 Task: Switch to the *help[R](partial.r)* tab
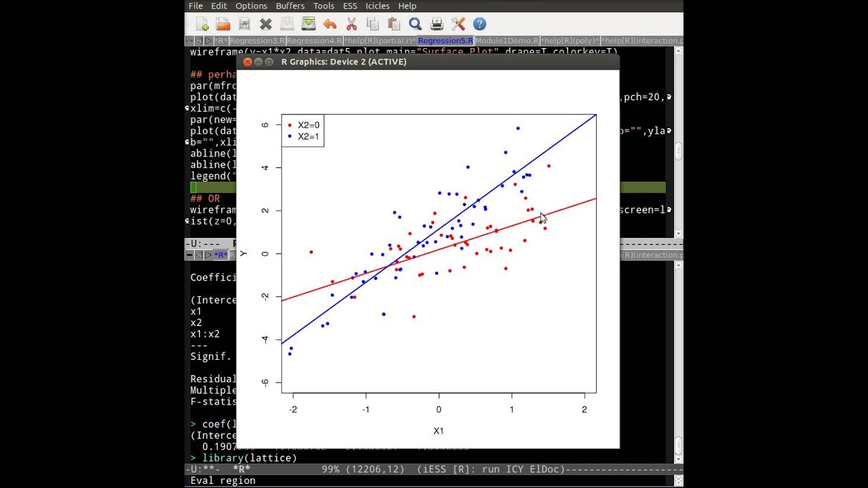pos(379,41)
